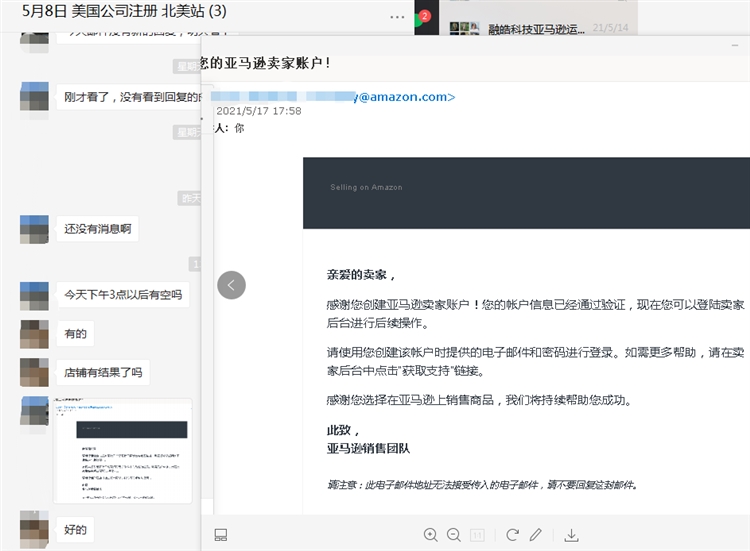Click the zoom out magnifier icon
This screenshot has width=750, height=551.
(454, 535)
